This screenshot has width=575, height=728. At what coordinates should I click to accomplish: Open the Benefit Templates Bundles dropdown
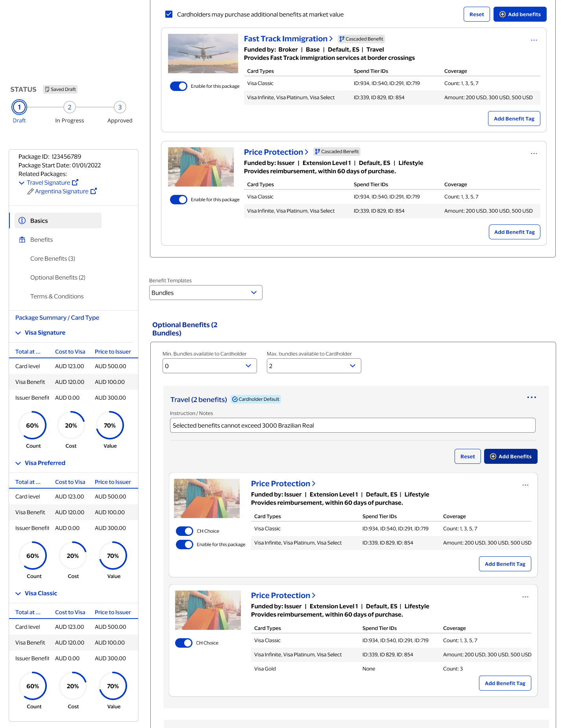coord(206,293)
